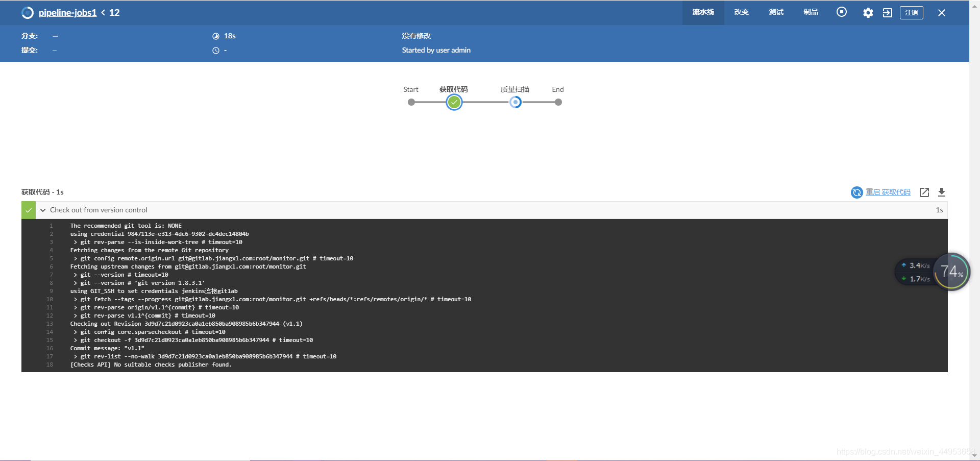Select the Start node in pipeline graph
The height and width of the screenshot is (461, 980).
411,102
